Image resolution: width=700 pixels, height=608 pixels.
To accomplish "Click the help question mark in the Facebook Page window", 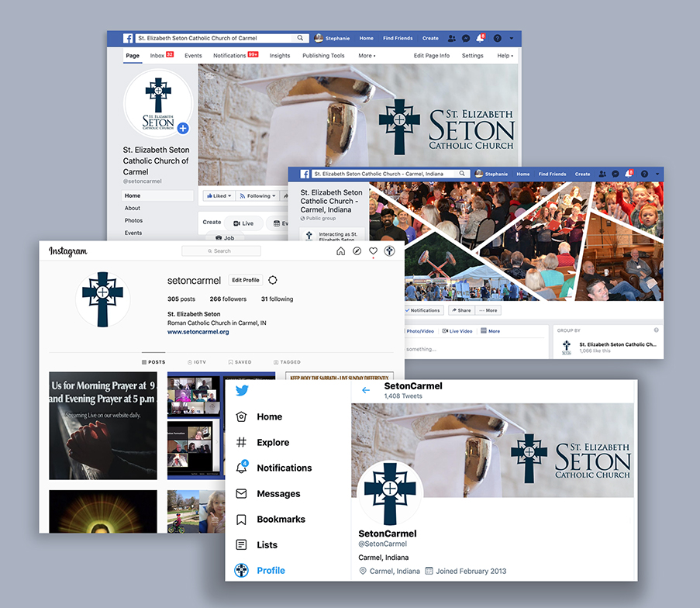I will pyautogui.click(x=498, y=39).
